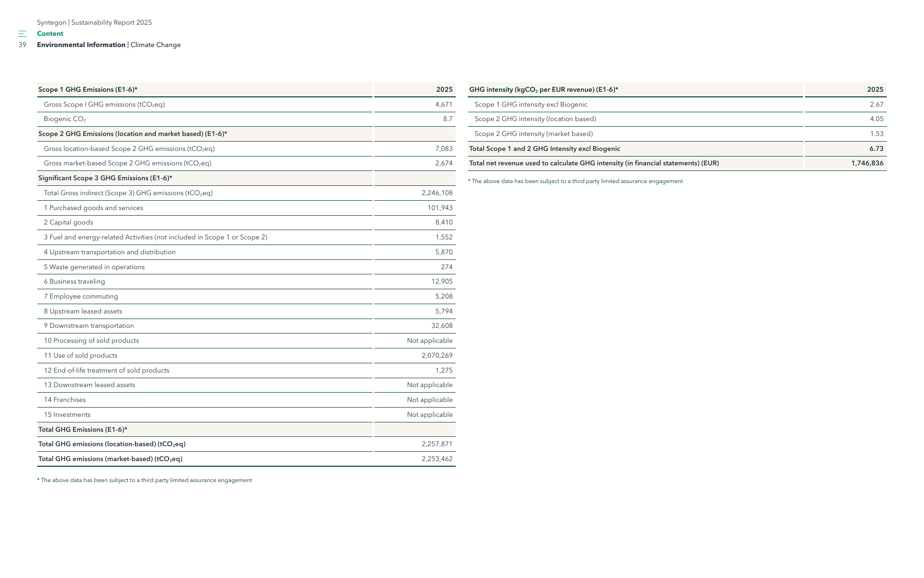
Task: Select 'Environmental Information' breadcrumb text
Action: 81,45
